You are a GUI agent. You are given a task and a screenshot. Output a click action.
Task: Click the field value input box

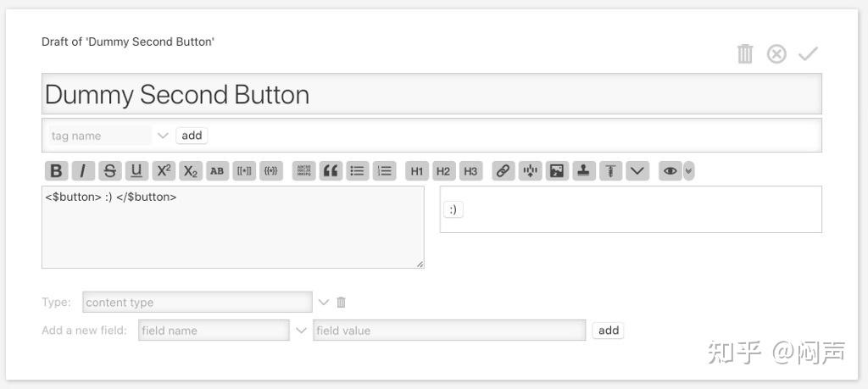click(449, 331)
